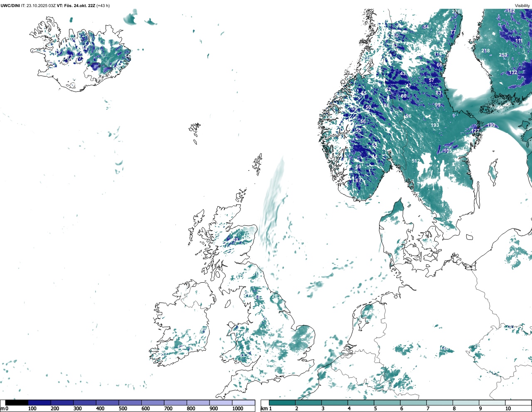
Task: Click the '56' visibility value over Norway
Action: [x=363, y=122]
